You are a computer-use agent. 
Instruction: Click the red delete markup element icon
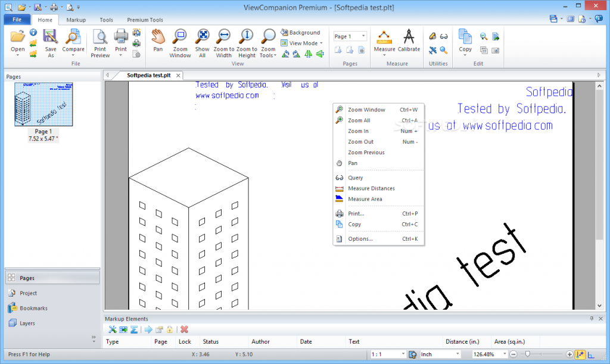(x=184, y=329)
